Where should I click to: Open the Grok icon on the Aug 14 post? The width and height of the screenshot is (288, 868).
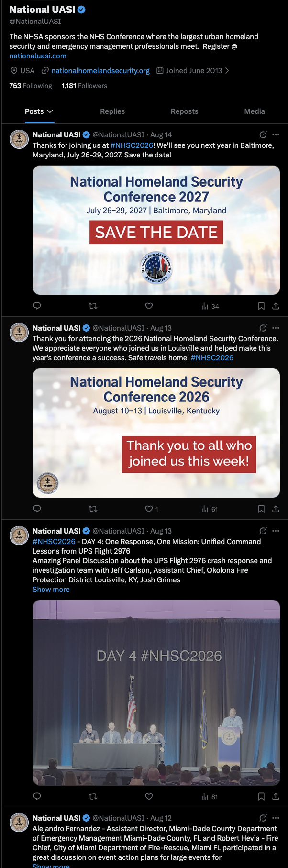pyautogui.click(x=263, y=134)
